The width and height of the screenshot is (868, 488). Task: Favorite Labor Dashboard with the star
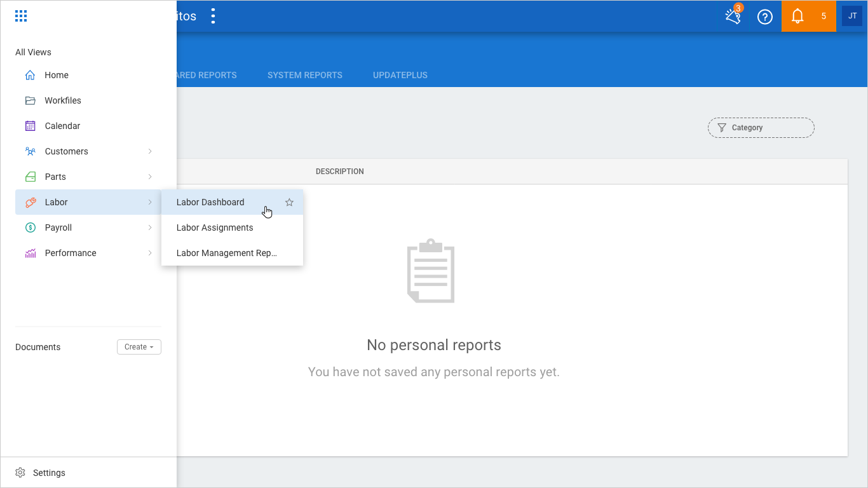click(289, 202)
